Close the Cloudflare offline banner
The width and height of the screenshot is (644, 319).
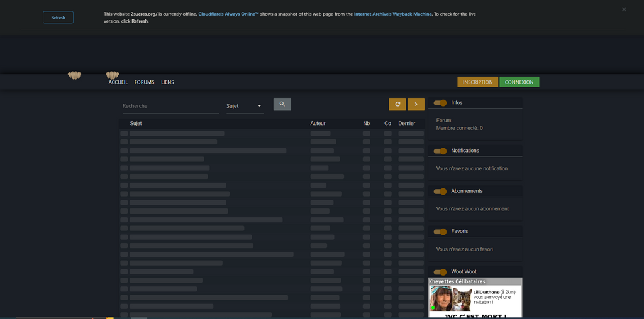(x=624, y=9)
